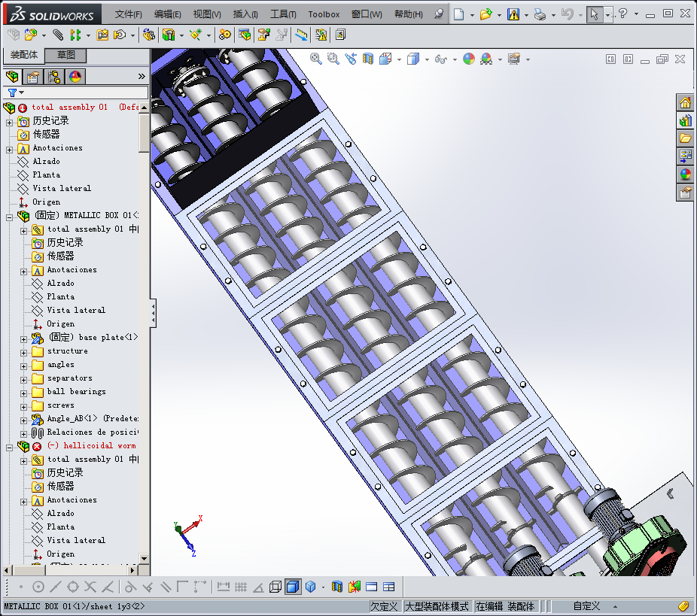Collapse the hellicoidal worm component node

pos(9,448)
